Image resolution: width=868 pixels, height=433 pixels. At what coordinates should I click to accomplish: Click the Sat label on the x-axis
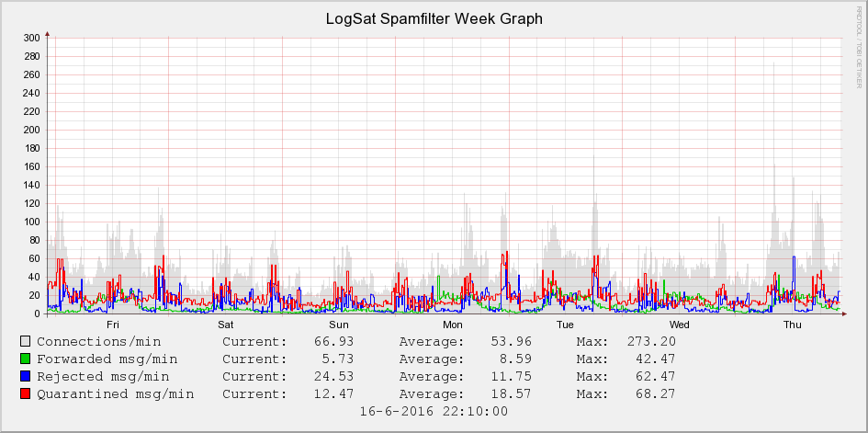(x=226, y=325)
